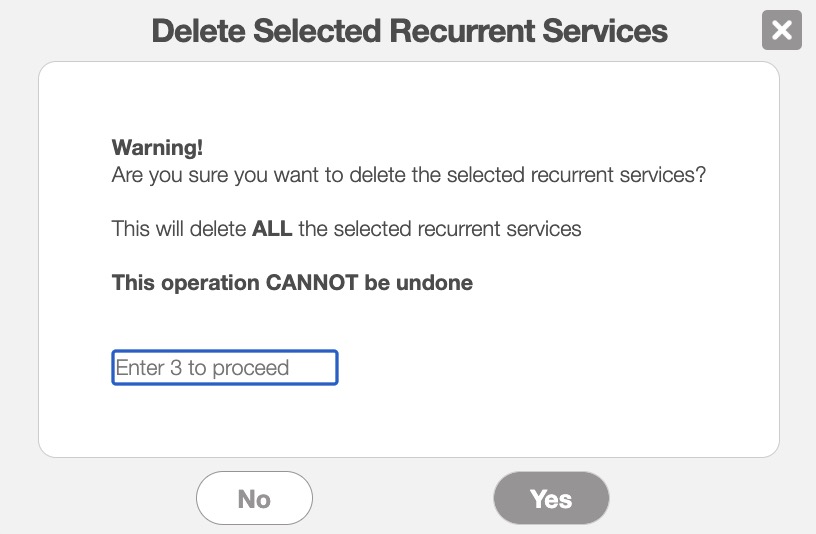Click the "Are you sure" question text
This screenshot has height=534, width=816.
pos(409,175)
